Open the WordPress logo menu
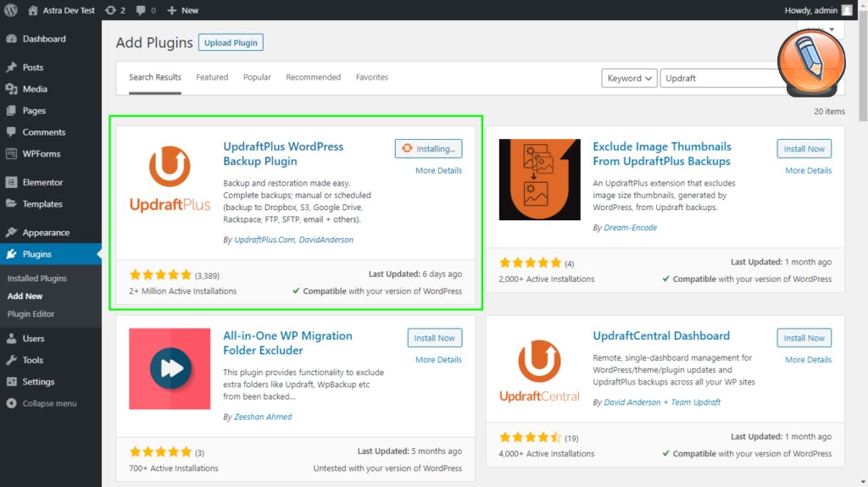 coord(10,10)
